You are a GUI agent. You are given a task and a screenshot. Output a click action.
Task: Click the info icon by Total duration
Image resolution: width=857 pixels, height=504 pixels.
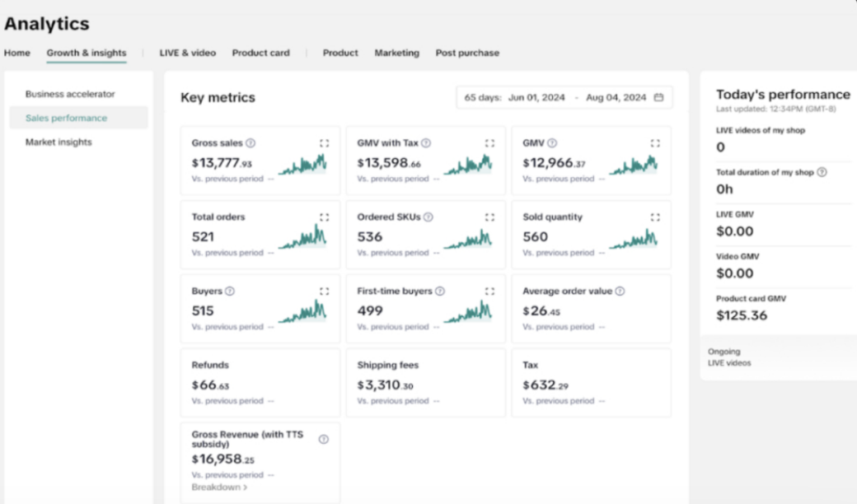point(822,172)
